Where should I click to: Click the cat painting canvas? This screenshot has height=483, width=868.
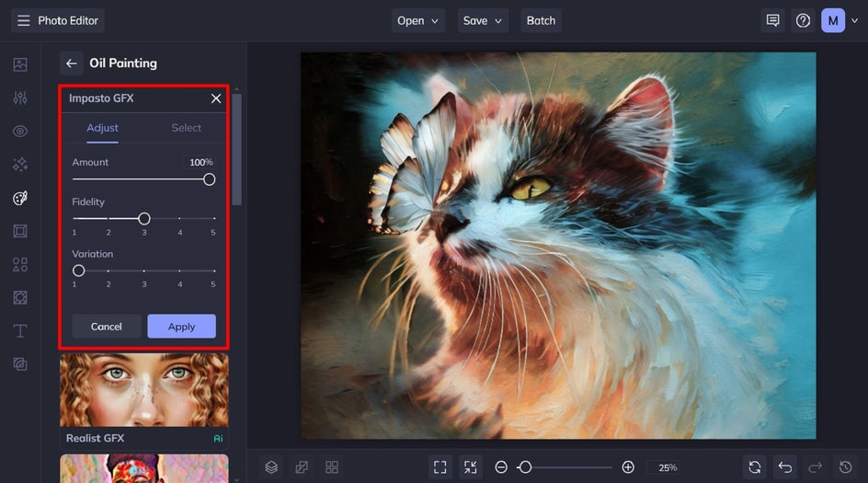coord(558,246)
